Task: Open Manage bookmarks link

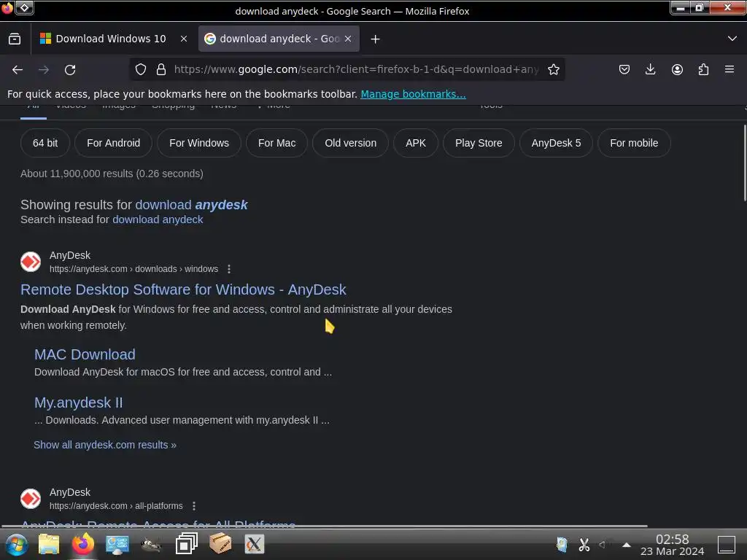Action: coord(413,94)
